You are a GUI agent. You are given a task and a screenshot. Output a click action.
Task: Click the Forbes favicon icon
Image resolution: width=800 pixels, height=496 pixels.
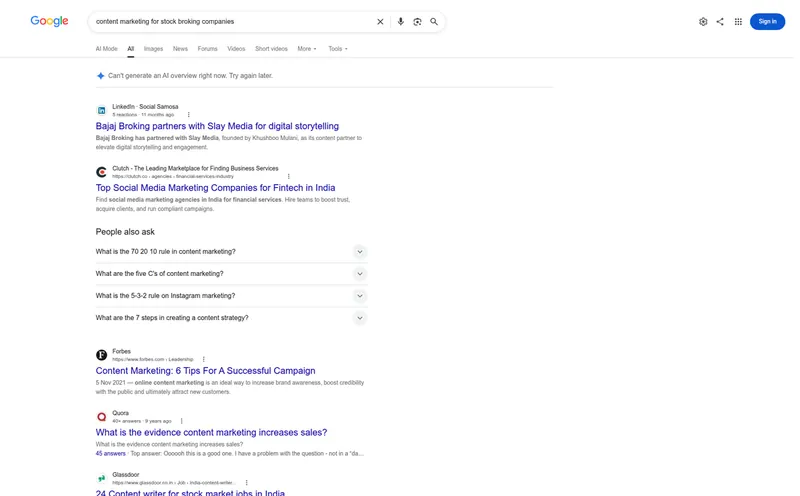pos(102,355)
